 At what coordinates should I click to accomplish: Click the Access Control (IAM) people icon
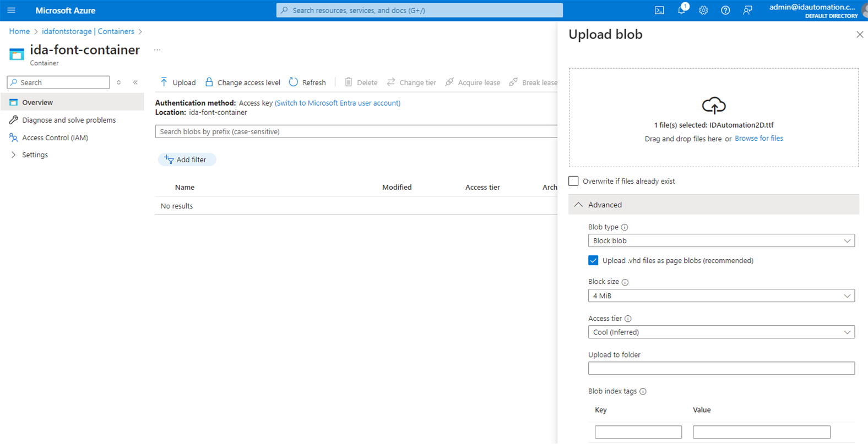tap(13, 138)
